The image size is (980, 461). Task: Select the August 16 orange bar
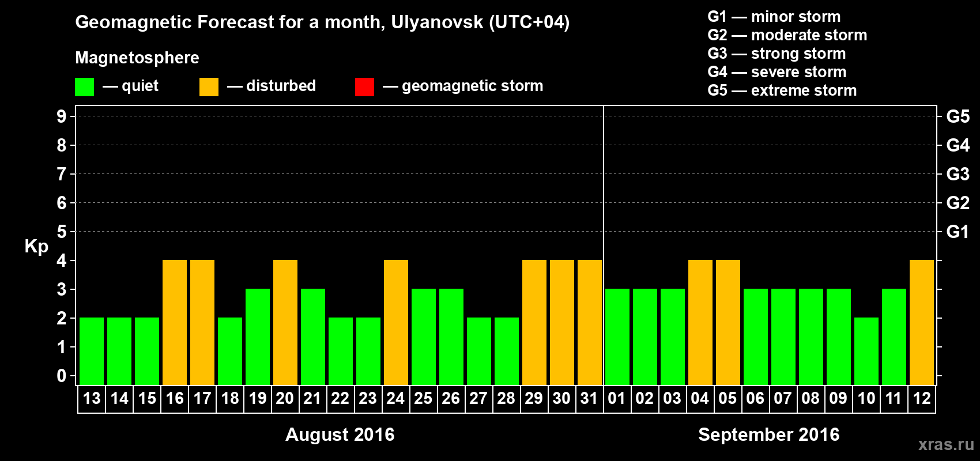coord(175,322)
